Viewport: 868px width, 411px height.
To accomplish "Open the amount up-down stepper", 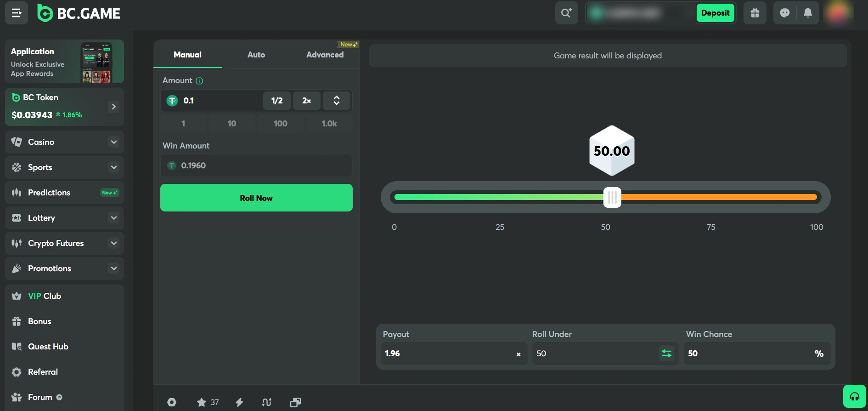I will coord(337,101).
